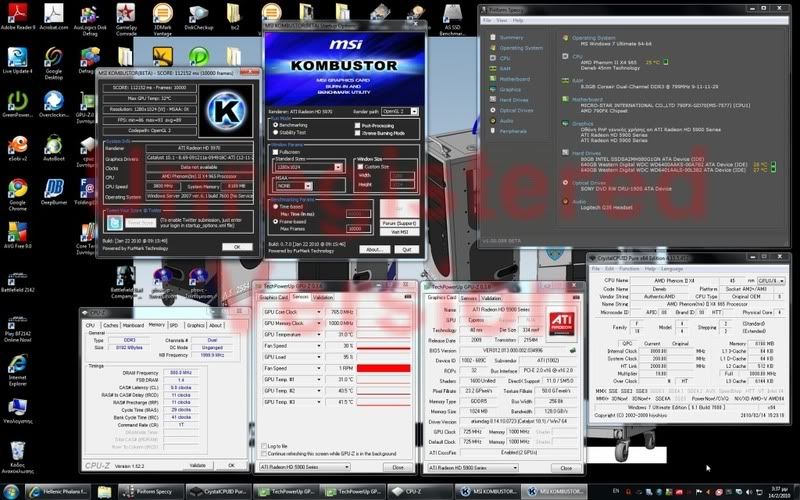Open the MSAA NONE dropdown
Viewport: 800px width, 500px height.
click(x=293, y=186)
